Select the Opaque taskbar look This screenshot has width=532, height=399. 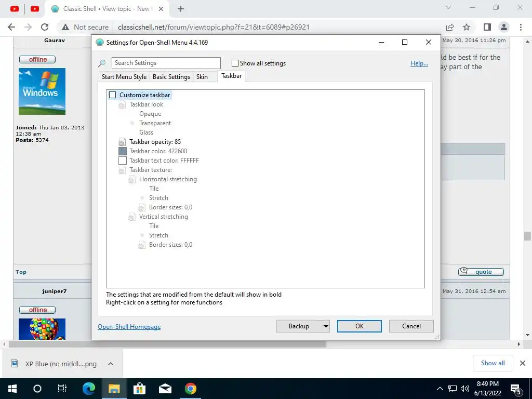(150, 114)
